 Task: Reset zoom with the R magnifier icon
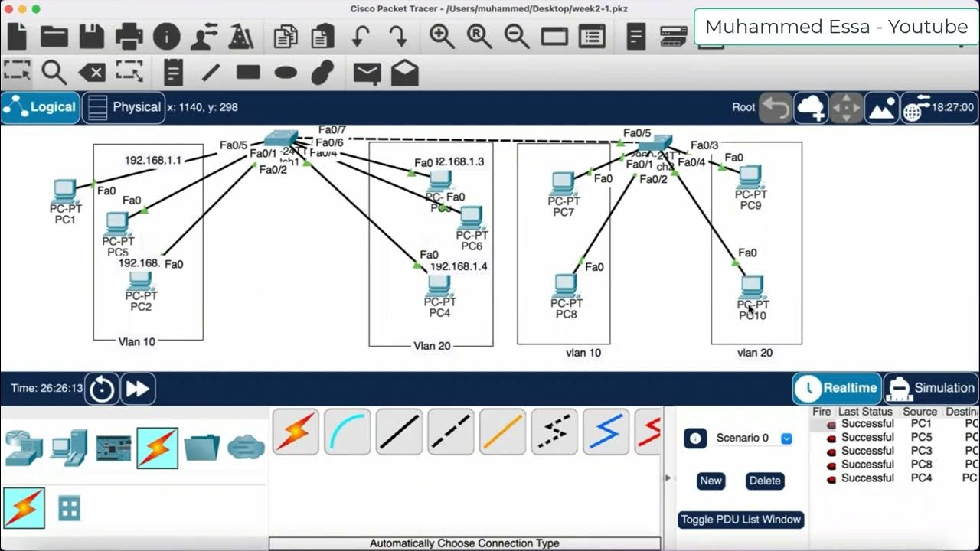point(479,36)
